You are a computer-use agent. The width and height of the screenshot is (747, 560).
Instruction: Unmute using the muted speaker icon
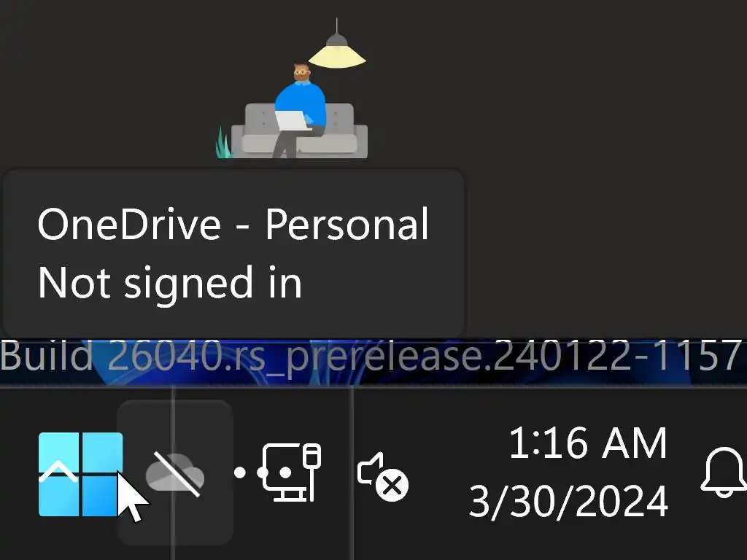tap(382, 475)
